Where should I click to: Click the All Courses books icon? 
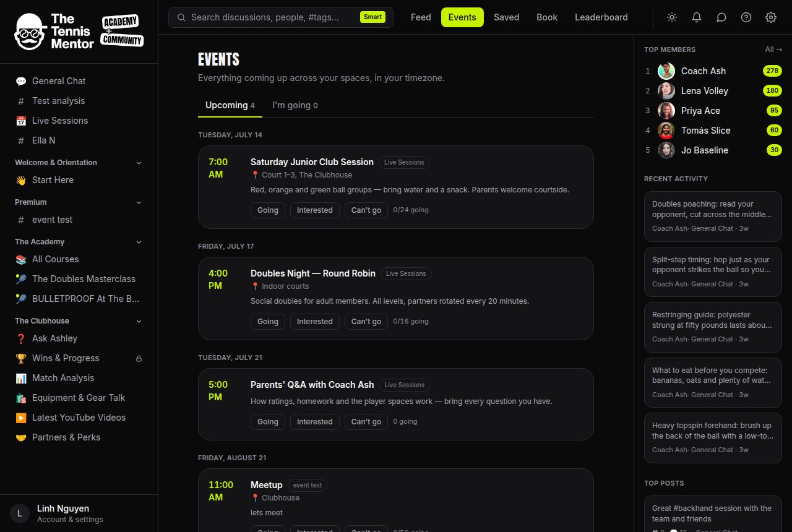21,259
